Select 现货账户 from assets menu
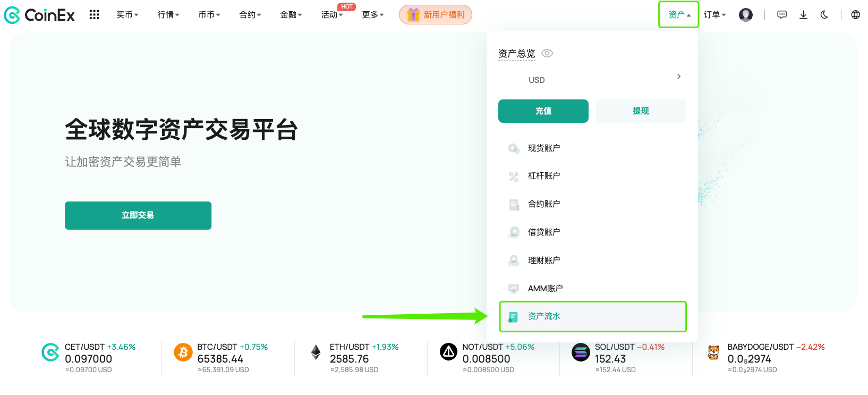868x395 pixels. point(592,148)
